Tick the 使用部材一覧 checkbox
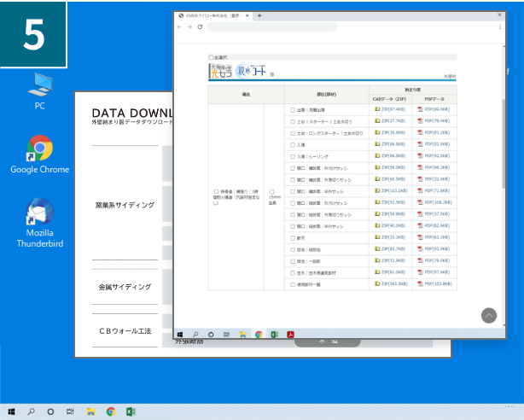Screen dimensions: 524x420 pos(292,283)
